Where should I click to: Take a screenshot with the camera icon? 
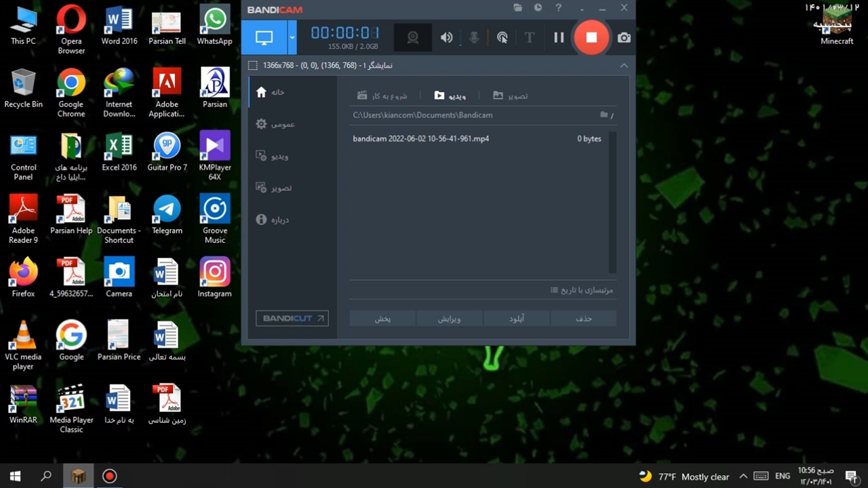tap(624, 38)
